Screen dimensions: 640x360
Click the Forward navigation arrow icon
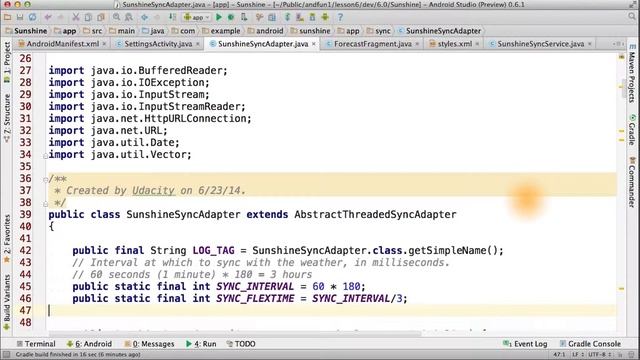[x=157, y=17]
